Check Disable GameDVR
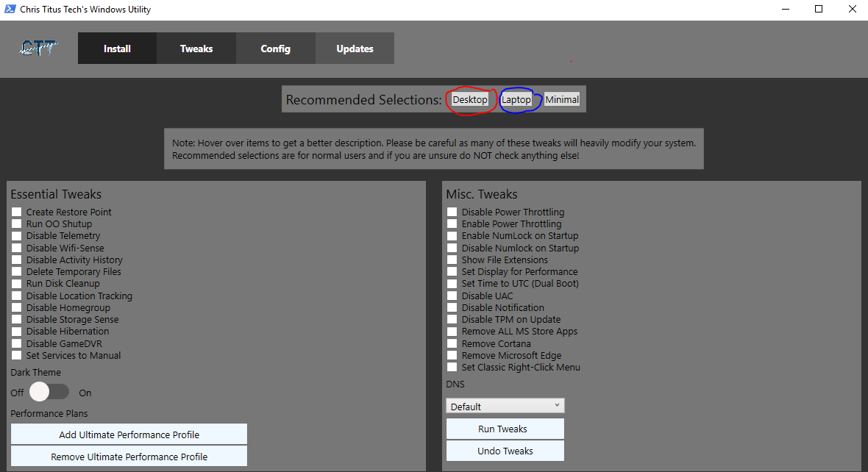The width and height of the screenshot is (868, 472). pyautogui.click(x=17, y=343)
